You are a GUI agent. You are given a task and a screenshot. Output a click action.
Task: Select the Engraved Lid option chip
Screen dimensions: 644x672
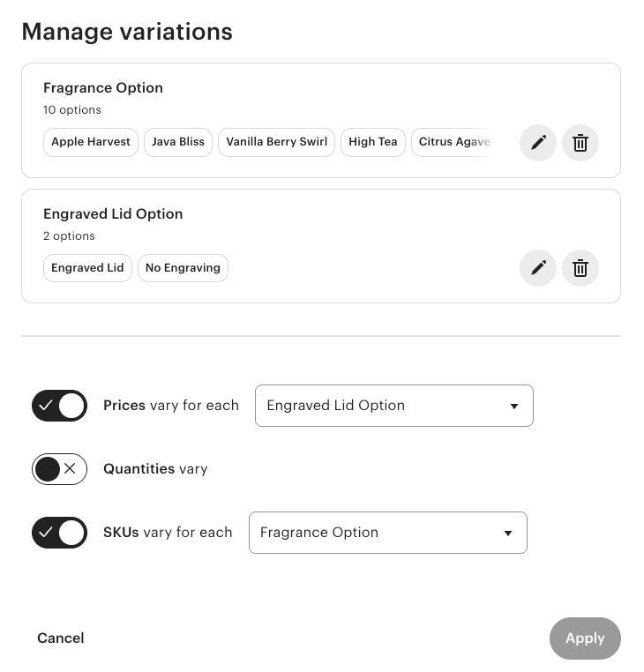click(x=87, y=268)
